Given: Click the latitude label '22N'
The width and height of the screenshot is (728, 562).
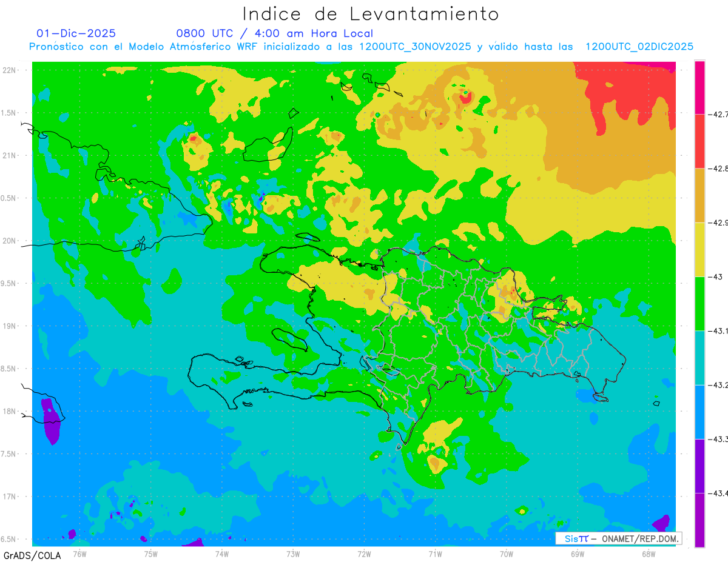Looking at the screenshot, I should pyautogui.click(x=10, y=70).
